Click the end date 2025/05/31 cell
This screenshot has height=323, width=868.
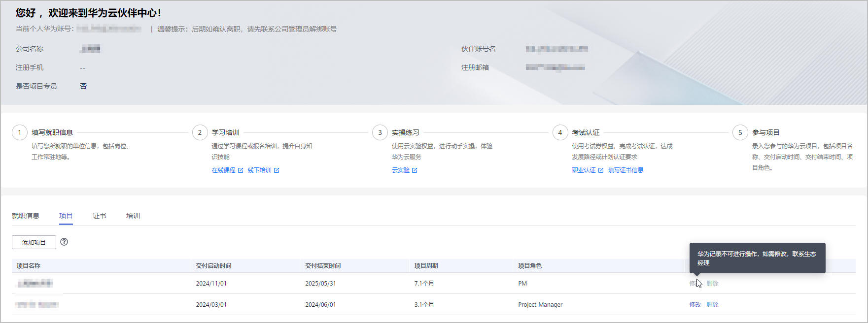point(320,284)
